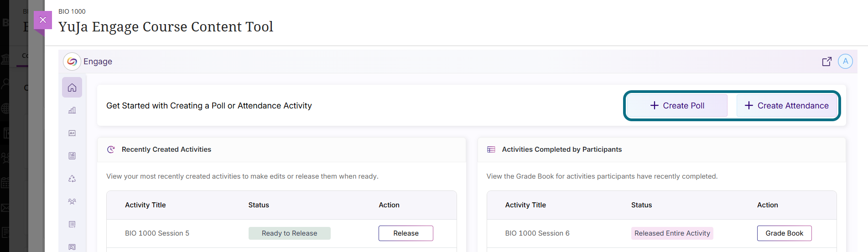This screenshot has height=252, width=868.
Task: Click the Status header in Recently Created table
Action: 259,205
